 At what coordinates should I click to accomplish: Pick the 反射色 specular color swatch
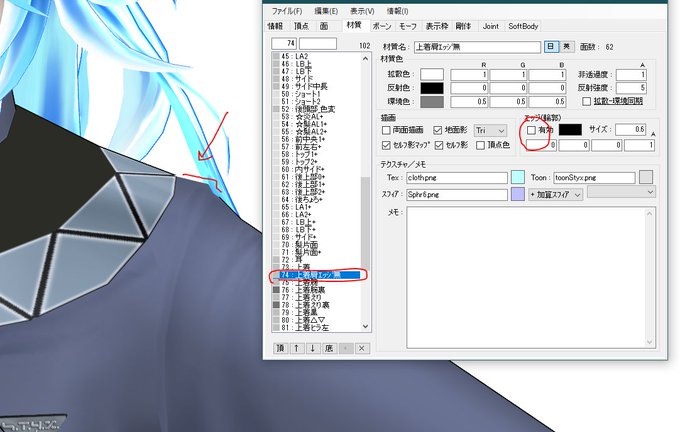(432, 88)
